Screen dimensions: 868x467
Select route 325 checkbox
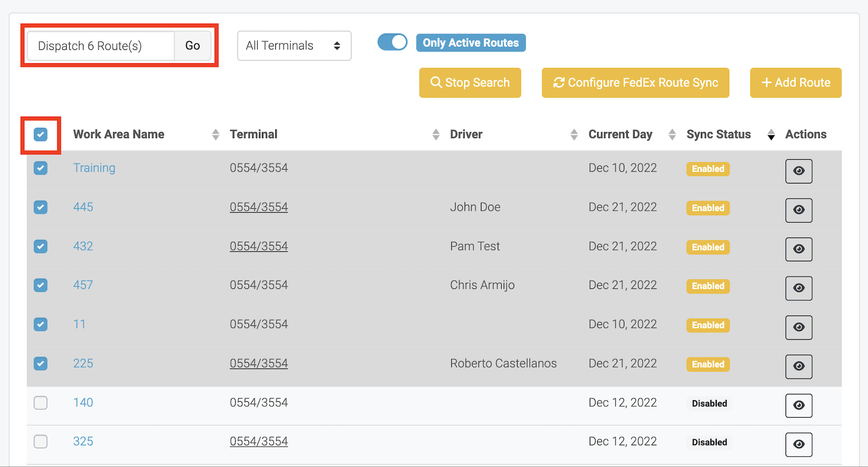point(41,441)
